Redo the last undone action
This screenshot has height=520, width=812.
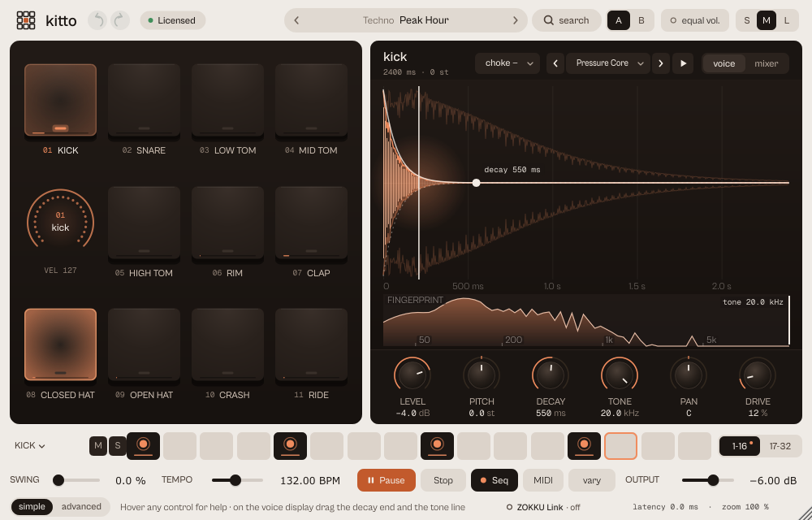tap(119, 20)
